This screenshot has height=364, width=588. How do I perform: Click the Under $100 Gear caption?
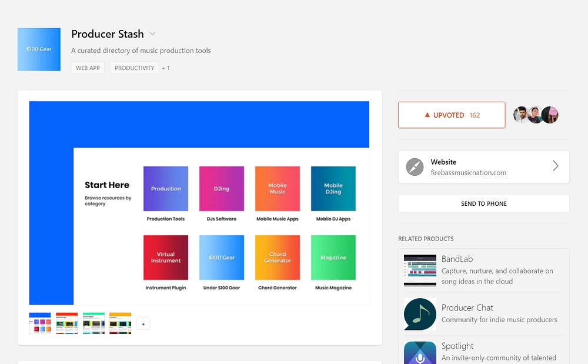coord(222,288)
